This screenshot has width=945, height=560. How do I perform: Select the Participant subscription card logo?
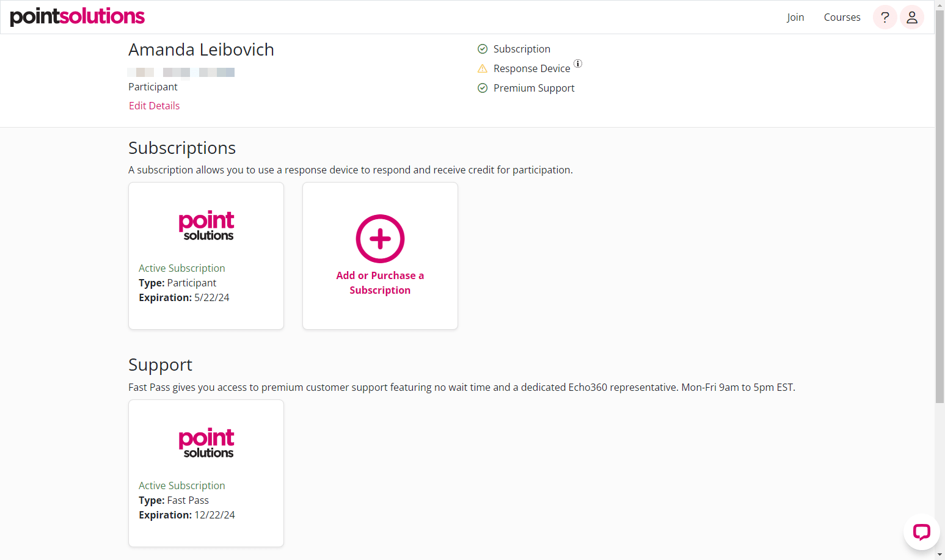coord(206,225)
